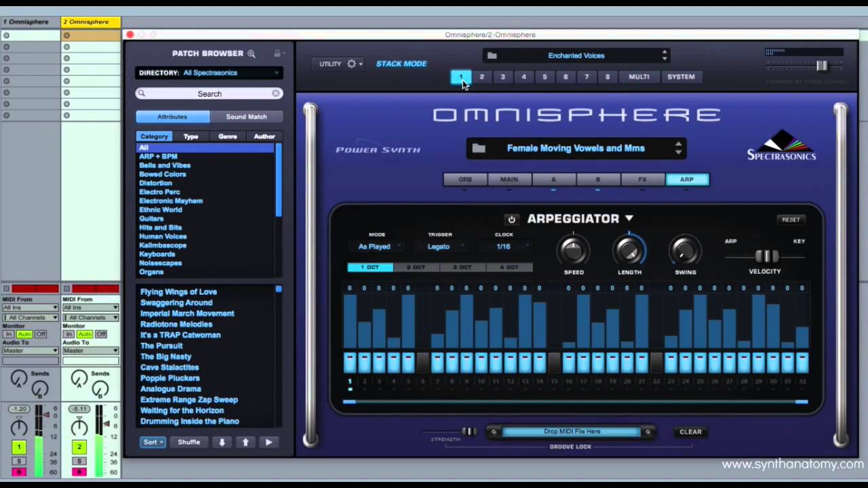Click the Groove Lock CLEAR button
Viewport: 868px width, 488px height.
[x=690, y=432]
